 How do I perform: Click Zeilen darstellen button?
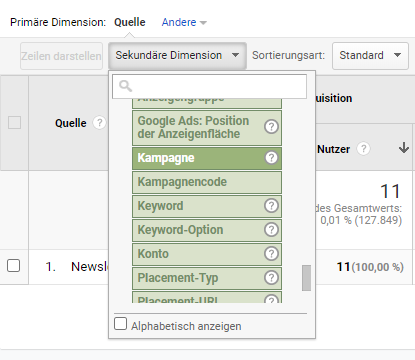click(61, 56)
